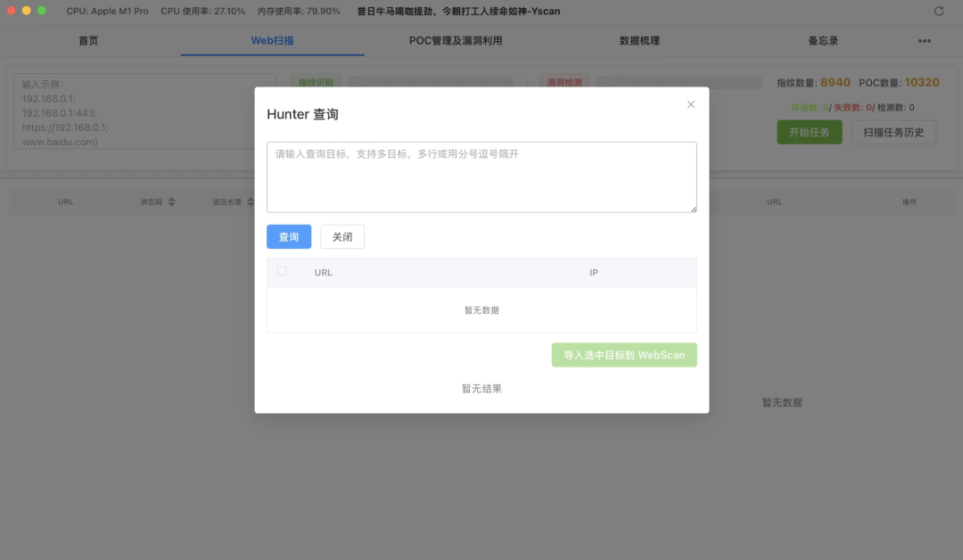Click the 暂无结果 text in dialog
Screen dimensions: 963x560
(481, 389)
